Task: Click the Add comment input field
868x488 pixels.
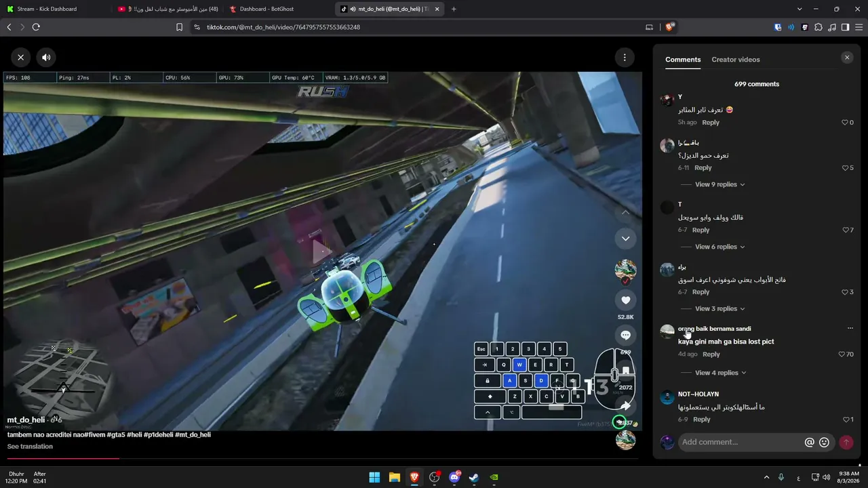Action: (742, 442)
